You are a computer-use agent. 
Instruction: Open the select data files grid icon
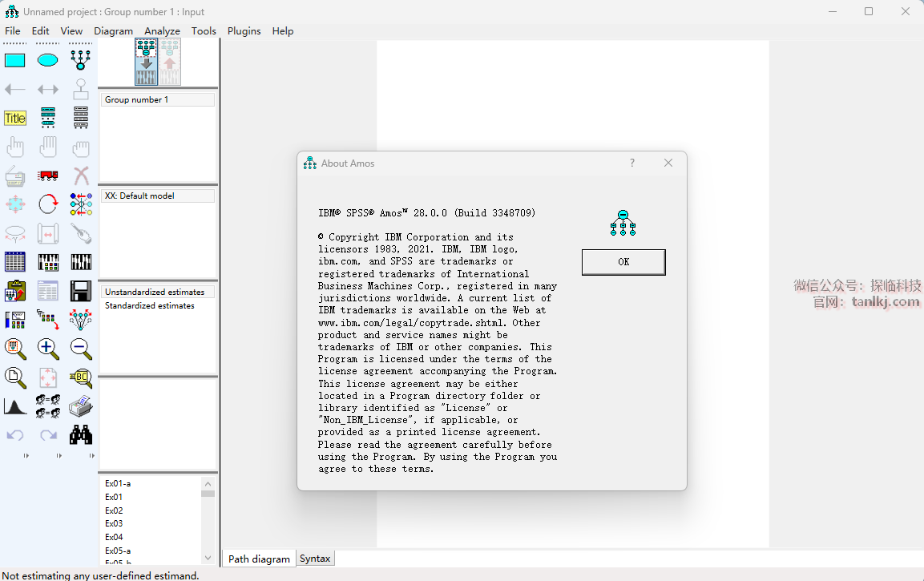[14, 261]
